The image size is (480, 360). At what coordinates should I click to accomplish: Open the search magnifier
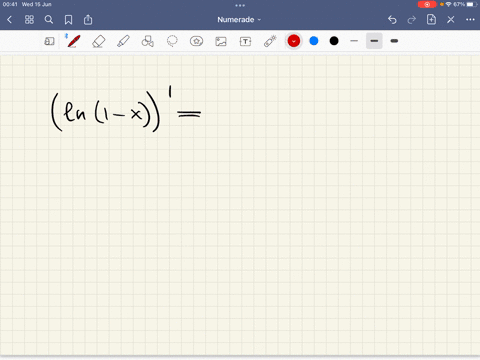tap(49, 20)
